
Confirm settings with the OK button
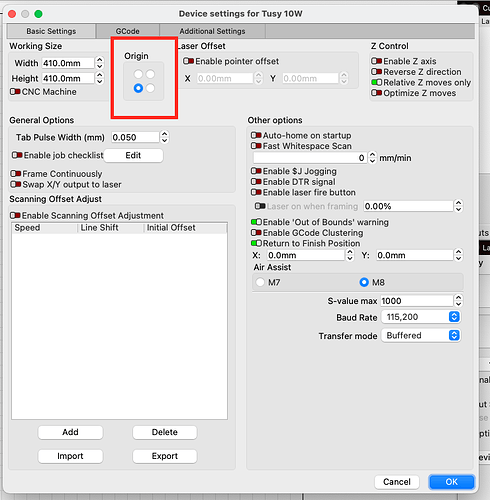[452, 482]
